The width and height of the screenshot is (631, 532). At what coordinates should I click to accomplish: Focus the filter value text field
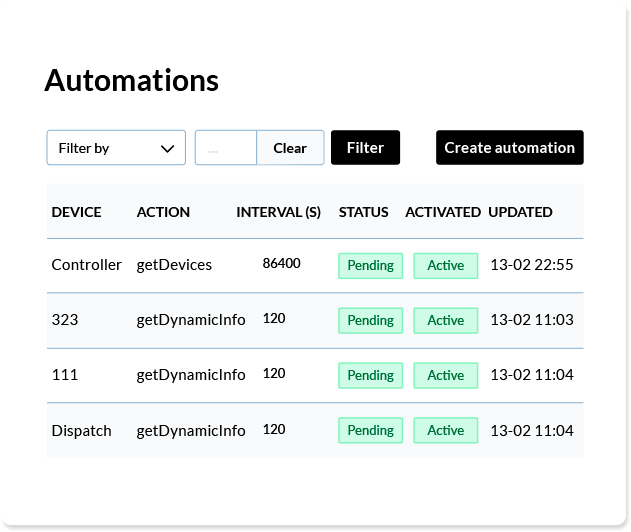pyautogui.click(x=226, y=147)
